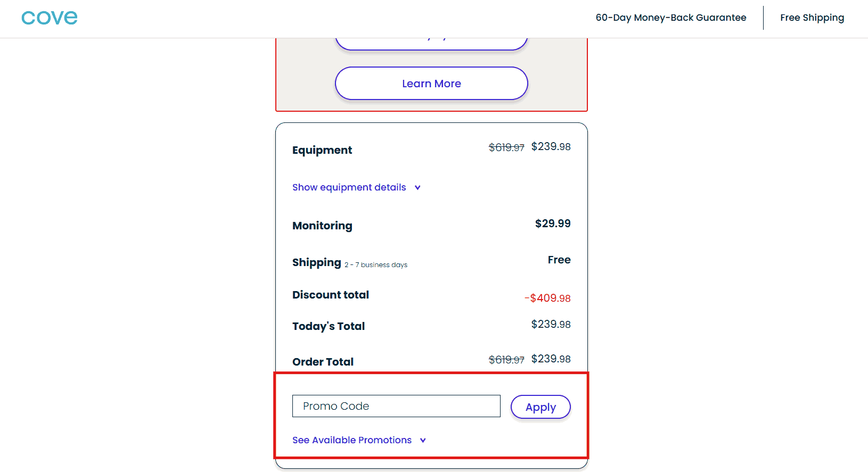Click the crossed-out $619.97 Equipment price

point(506,147)
